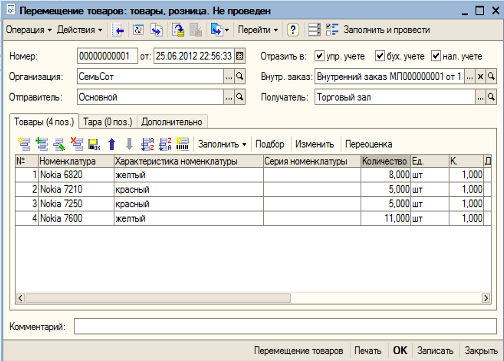Click the ellipsis select button for Внутр. заказ
504x361 pixels.
click(469, 77)
